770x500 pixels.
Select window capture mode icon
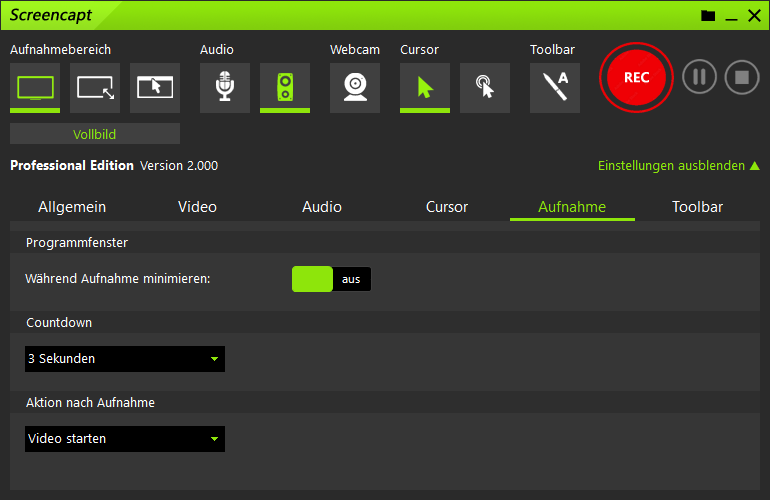pyautogui.click(x=155, y=87)
